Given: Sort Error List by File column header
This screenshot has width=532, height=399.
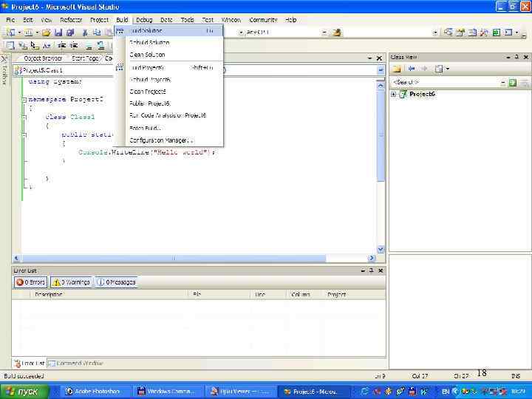Looking at the screenshot, I should click(219, 295).
